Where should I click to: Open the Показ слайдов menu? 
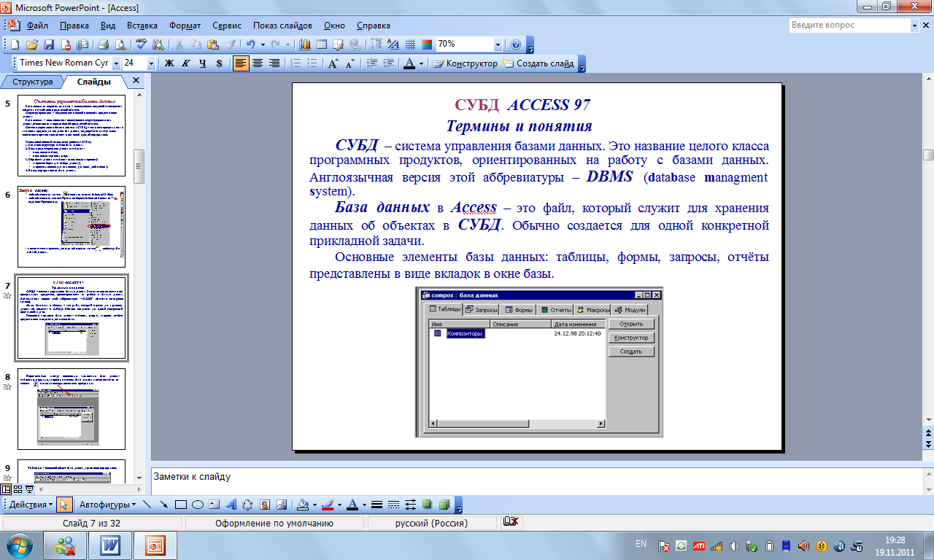pos(284,25)
